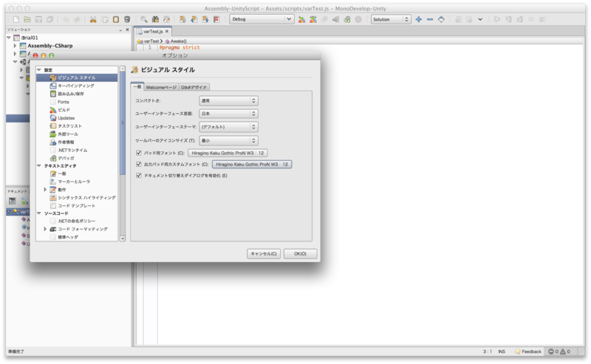The height and width of the screenshot is (364, 591).
Task: Click the Delete trash can toolbar icon
Action: pyautogui.click(x=127, y=19)
